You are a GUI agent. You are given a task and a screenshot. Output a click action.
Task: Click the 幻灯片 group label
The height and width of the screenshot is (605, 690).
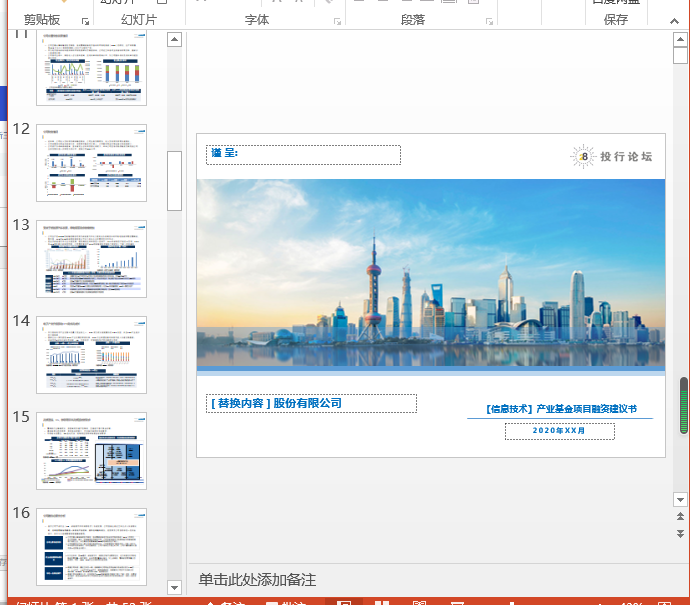[x=139, y=20]
